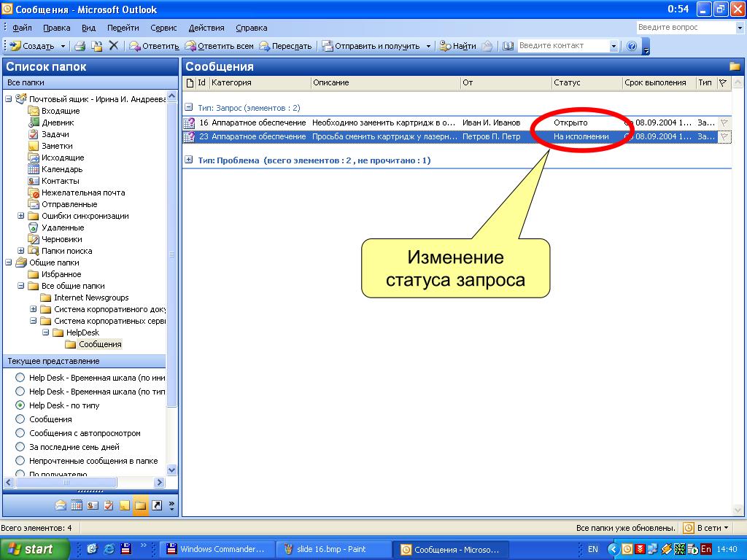The width and height of the screenshot is (747, 560).
Task: Click the flag icon on request row 23
Action: 724,136
